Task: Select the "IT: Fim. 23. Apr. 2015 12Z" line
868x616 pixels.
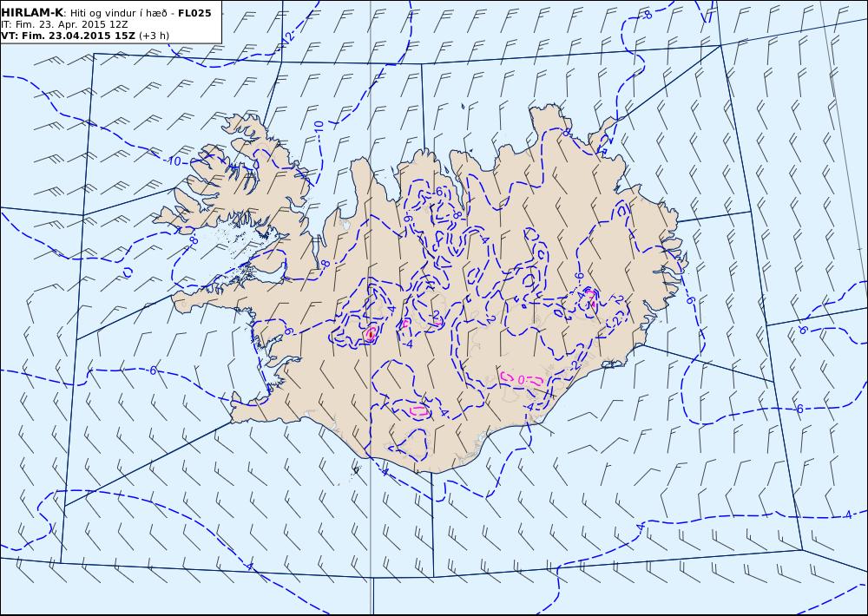Action: (x=66, y=24)
